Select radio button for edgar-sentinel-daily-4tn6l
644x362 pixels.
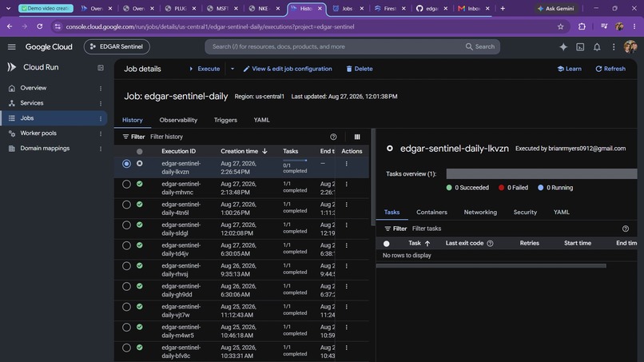tap(126, 205)
